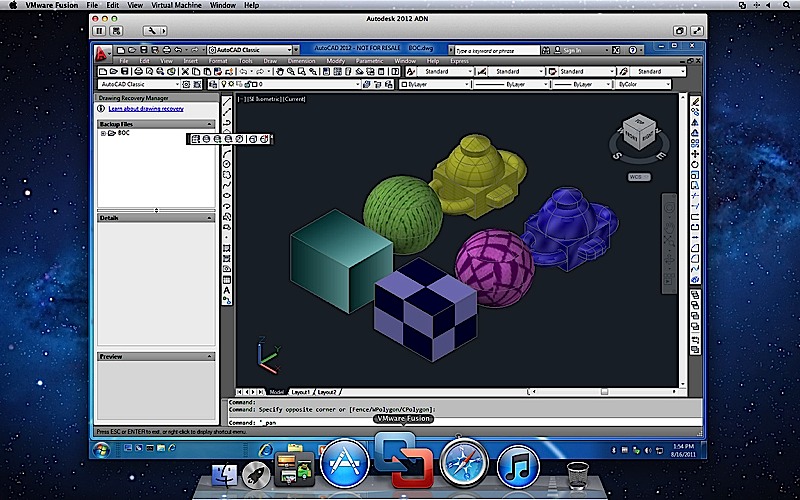Expand the BOC backup file tree node
The width and height of the screenshot is (800, 500).
coord(102,133)
